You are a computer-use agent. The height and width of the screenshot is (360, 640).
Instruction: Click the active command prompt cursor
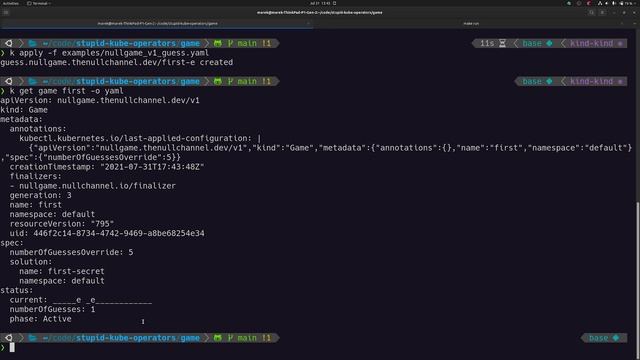(12, 347)
